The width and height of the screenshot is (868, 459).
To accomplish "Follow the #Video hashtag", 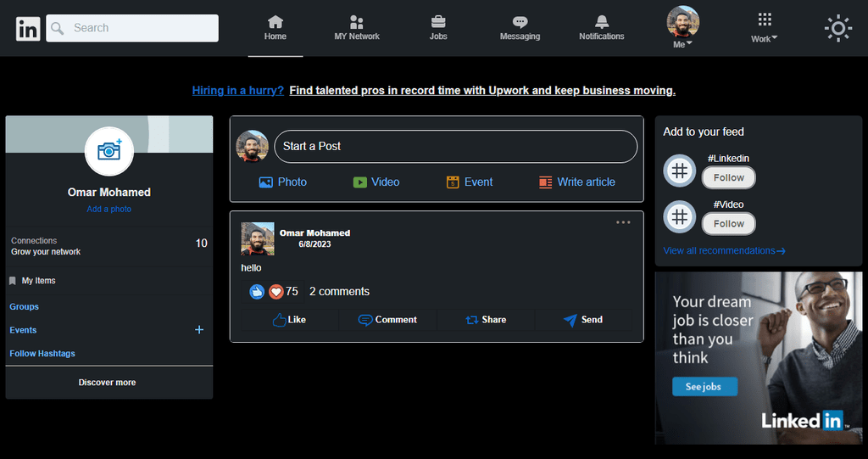I will [x=728, y=224].
